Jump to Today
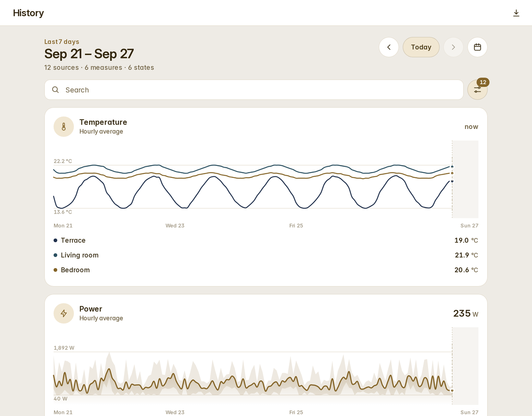 click(421, 47)
